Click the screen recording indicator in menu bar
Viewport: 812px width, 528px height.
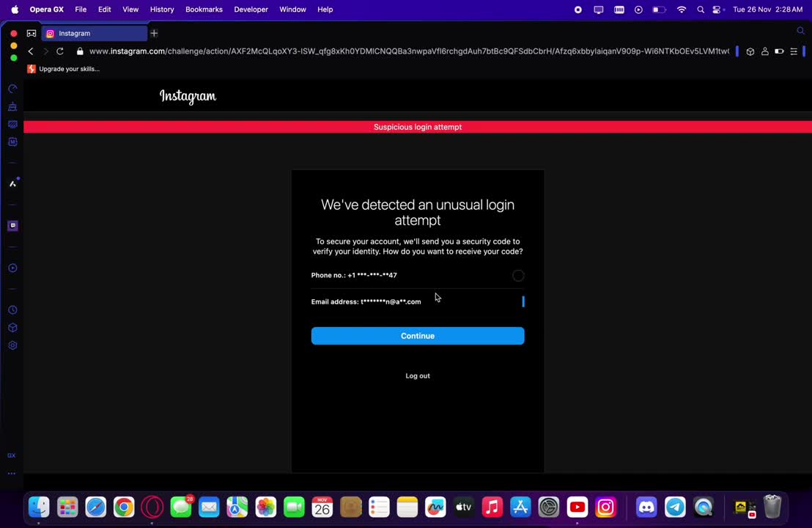click(578, 10)
